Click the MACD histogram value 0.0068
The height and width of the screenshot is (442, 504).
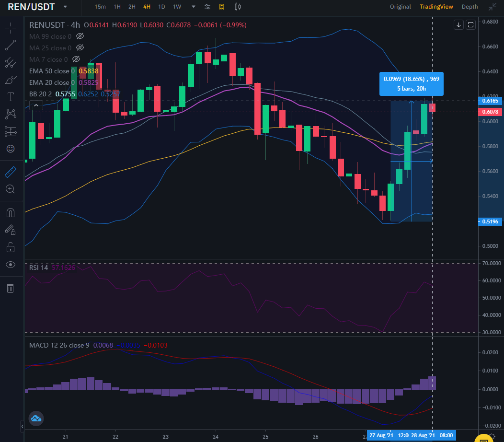click(x=103, y=345)
